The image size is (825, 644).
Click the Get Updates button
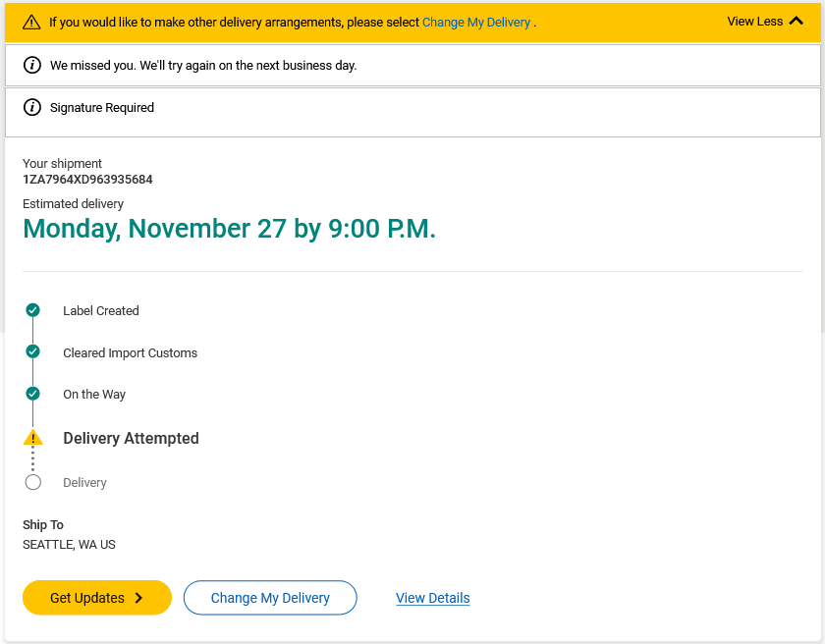(97, 598)
